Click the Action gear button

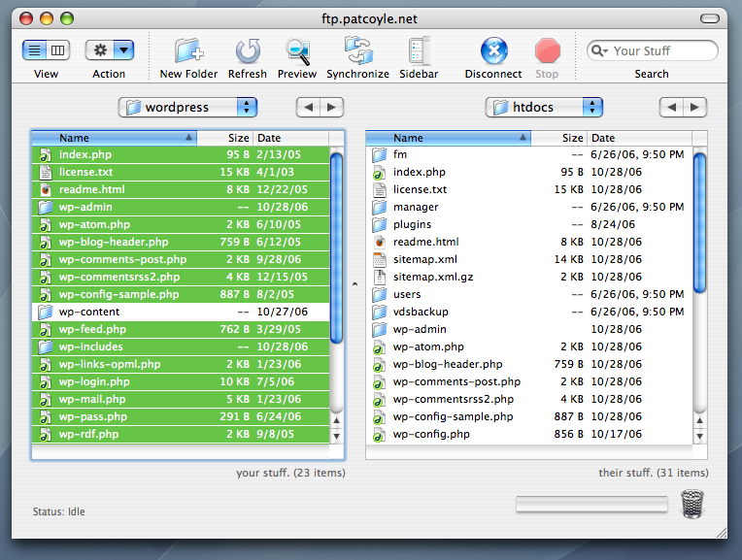pyautogui.click(x=99, y=50)
